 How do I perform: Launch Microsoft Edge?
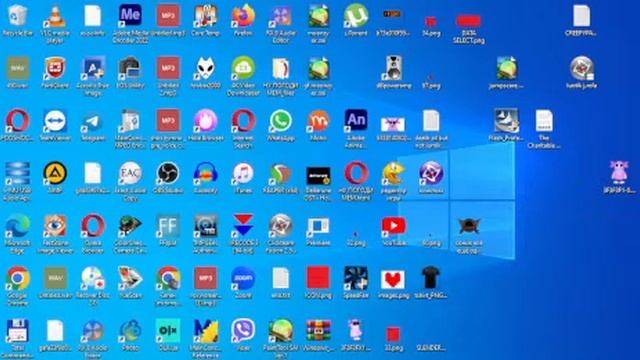pyautogui.click(x=18, y=226)
